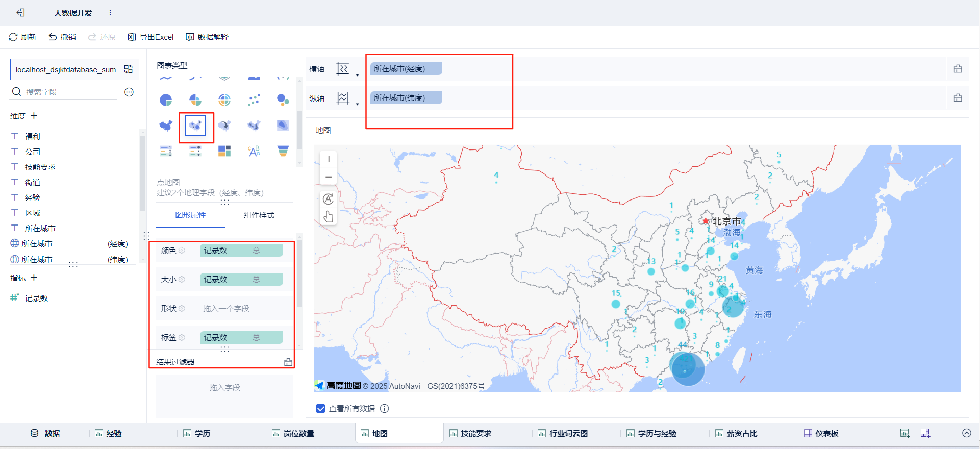Click the 所在城市(纬度) field pill
This screenshot has width=980, height=449.
pos(406,98)
